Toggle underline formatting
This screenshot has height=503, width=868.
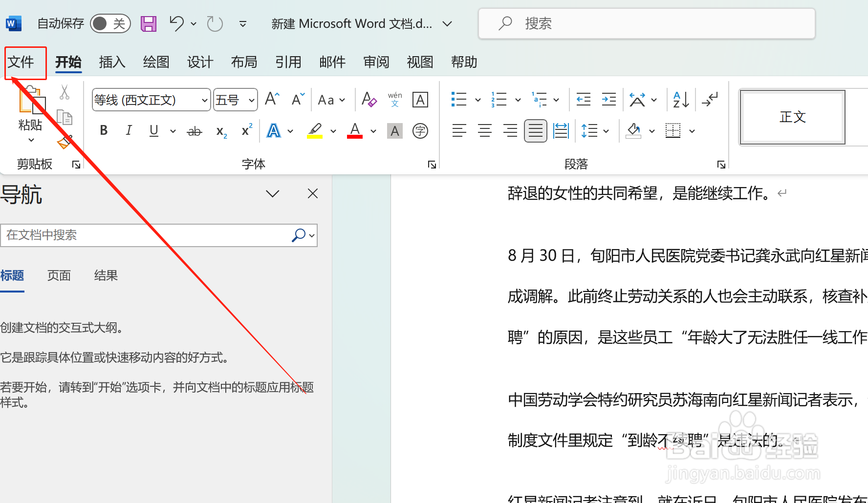[x=153, y=130]
